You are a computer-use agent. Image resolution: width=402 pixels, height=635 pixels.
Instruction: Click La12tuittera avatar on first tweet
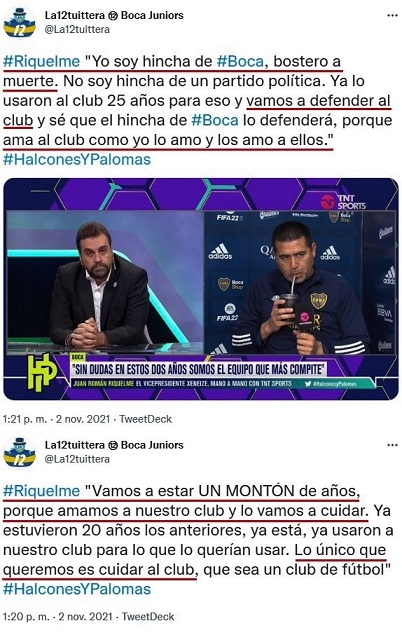click(x=19, y=23)
